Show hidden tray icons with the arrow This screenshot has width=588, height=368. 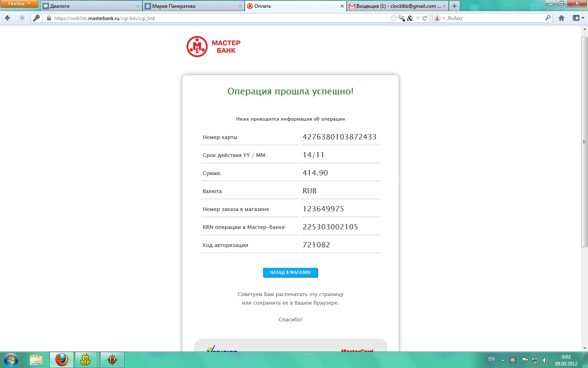coord(503,360)
